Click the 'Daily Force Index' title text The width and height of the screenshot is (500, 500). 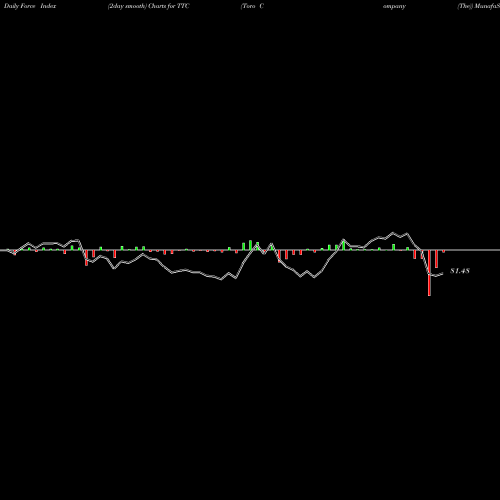[x=30, y=6]
